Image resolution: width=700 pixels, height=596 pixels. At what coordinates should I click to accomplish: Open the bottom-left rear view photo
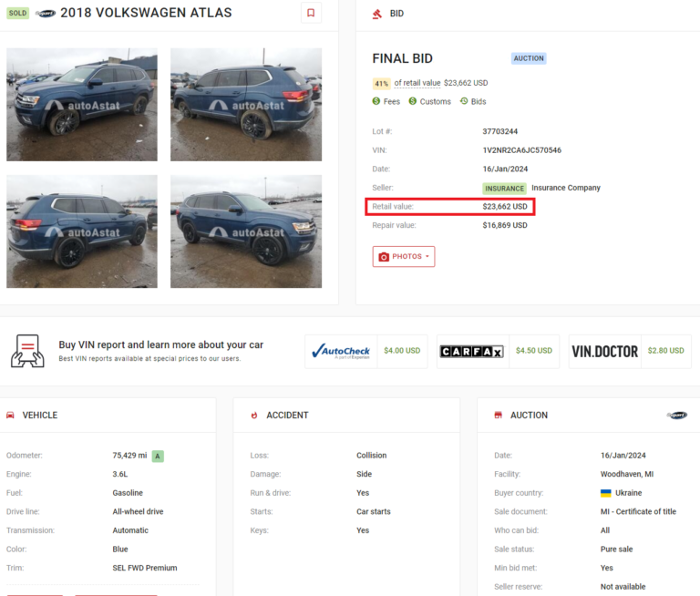click(x=82, y=231)
